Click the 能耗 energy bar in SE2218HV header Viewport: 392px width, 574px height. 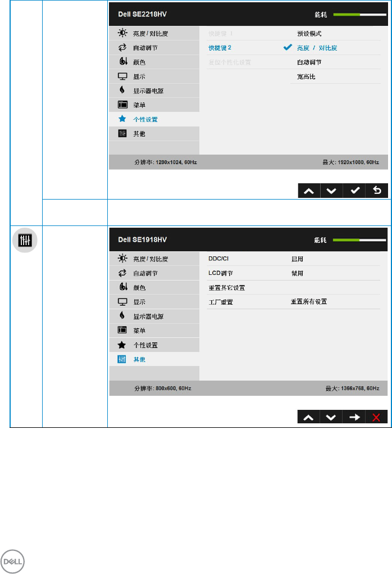[359, 15]
